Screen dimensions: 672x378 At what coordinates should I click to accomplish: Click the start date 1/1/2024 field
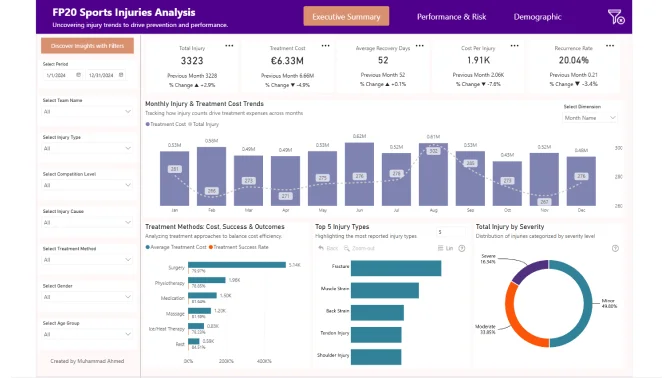point(63,75)
